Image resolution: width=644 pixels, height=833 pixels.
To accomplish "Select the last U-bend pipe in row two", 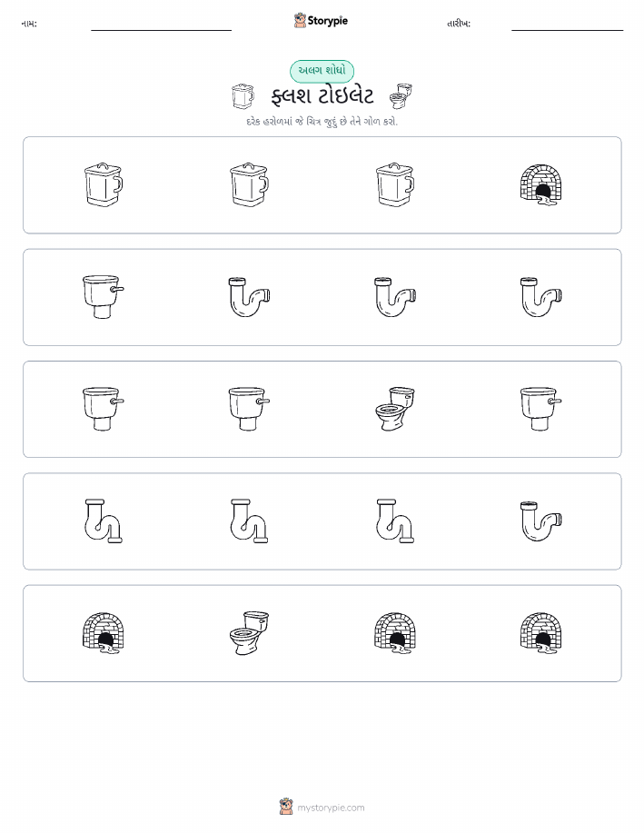I will [x=541, y=297].
